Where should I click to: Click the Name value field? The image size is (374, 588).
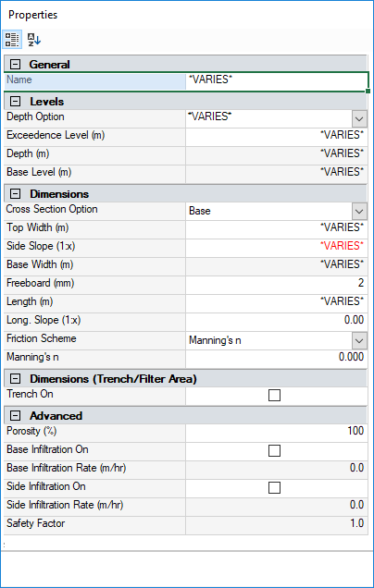pos(277,80)
